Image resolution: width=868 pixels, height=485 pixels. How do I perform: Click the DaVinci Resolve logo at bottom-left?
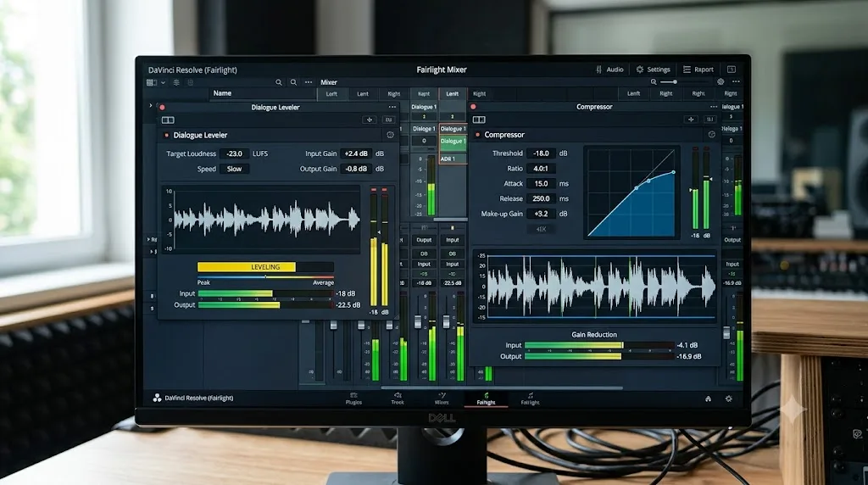click(x=157, y=398)
